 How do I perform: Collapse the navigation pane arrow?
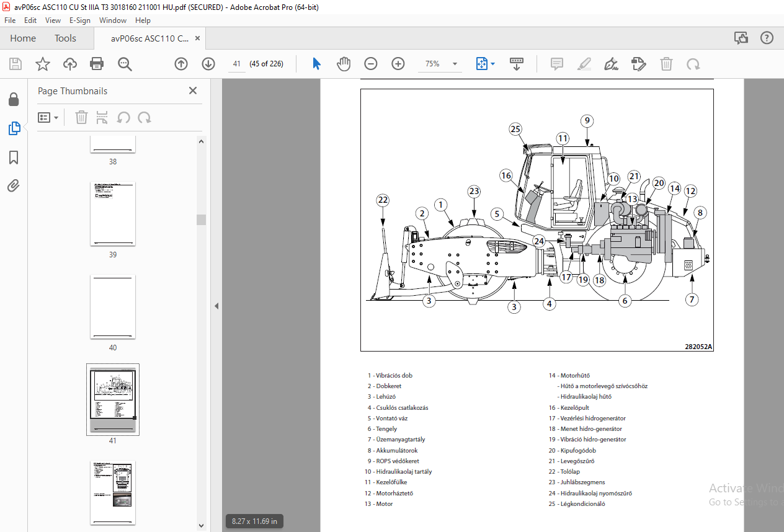coord(216,306)
